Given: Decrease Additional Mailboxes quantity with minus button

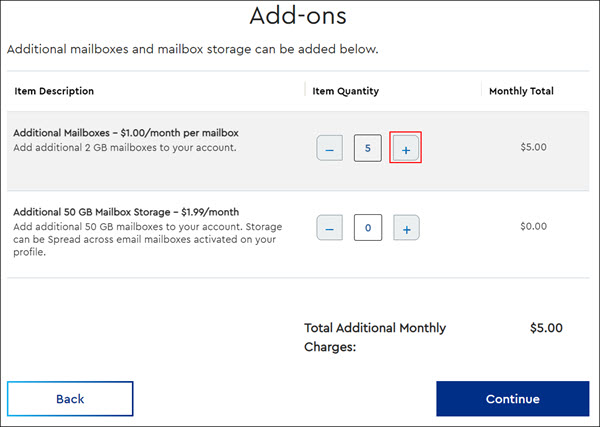Looking at the screenshot, I should pos(329,148).
